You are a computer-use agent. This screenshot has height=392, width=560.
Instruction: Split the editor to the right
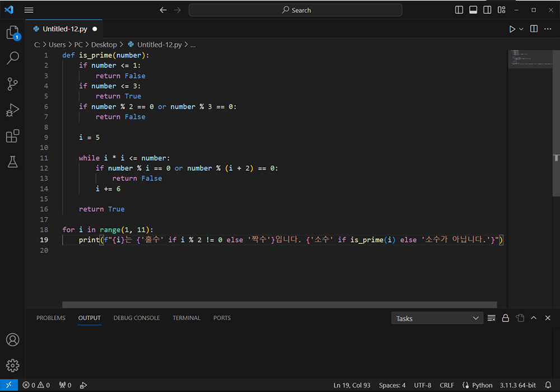pos(534,29)
